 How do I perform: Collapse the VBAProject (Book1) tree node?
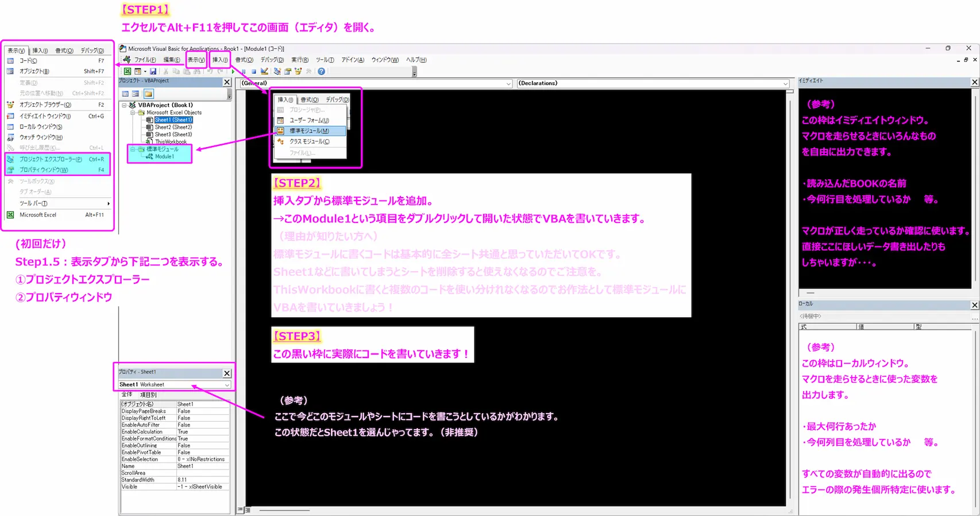pos(124,105)
